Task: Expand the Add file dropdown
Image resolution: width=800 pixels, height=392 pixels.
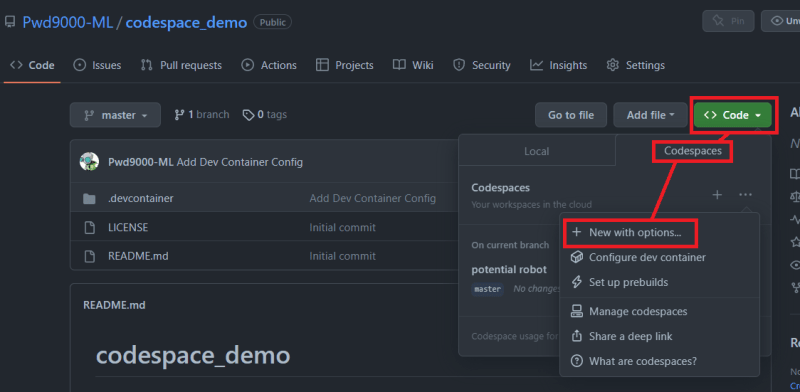Action: tap(651, 115)
